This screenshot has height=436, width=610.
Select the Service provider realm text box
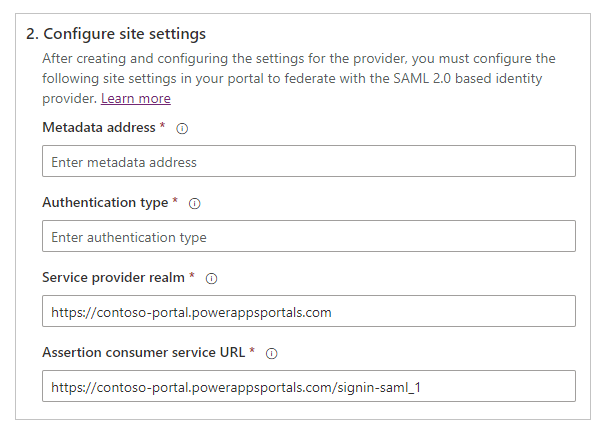coord(308,312)
